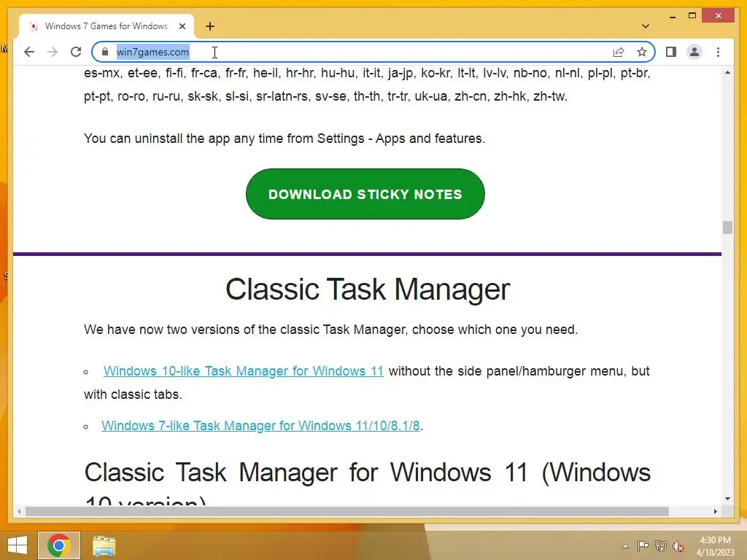
Task: Show hidden tray icons
Action: pyautogui.click(x=625, y=546)
